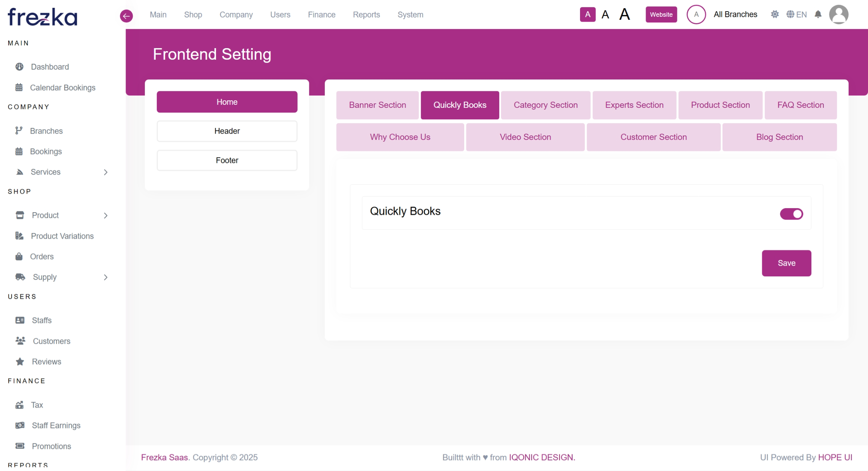Select the medium font size A
This screenshot has width=868, height=471.
pos(605,15)
